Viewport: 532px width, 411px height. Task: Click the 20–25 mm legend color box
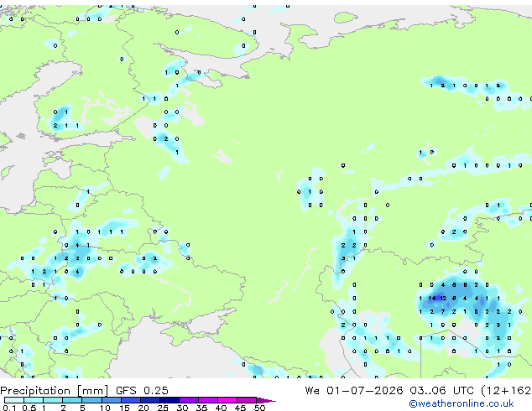[x=149, y=400]
